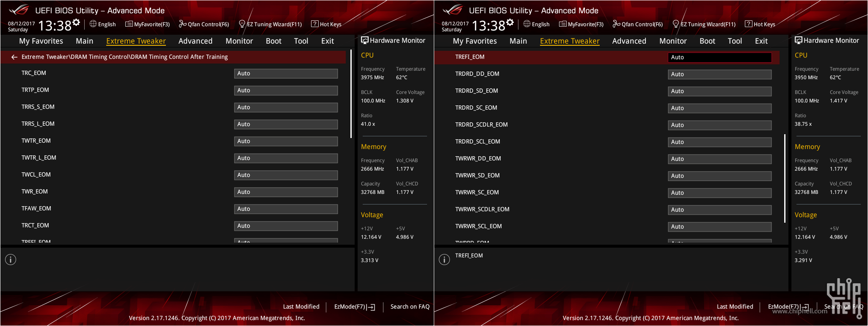Select TWCL_EOM Auto value box
Screen dimensions: 868x326
[x=286, y=175]
